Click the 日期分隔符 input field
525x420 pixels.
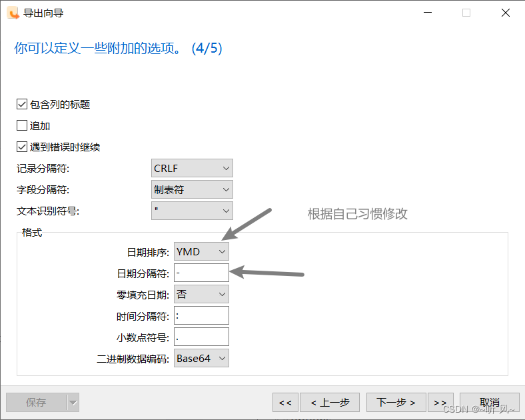[201, 273]
